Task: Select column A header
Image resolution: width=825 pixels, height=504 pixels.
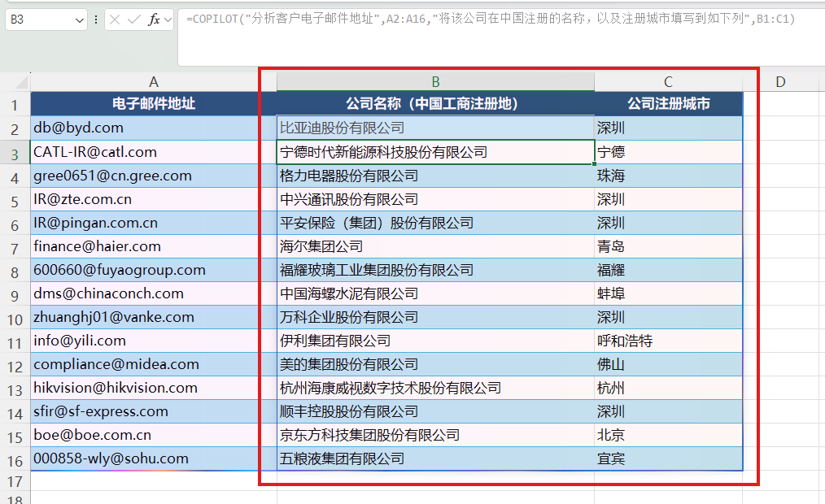Action: click(x=154, y=82)
